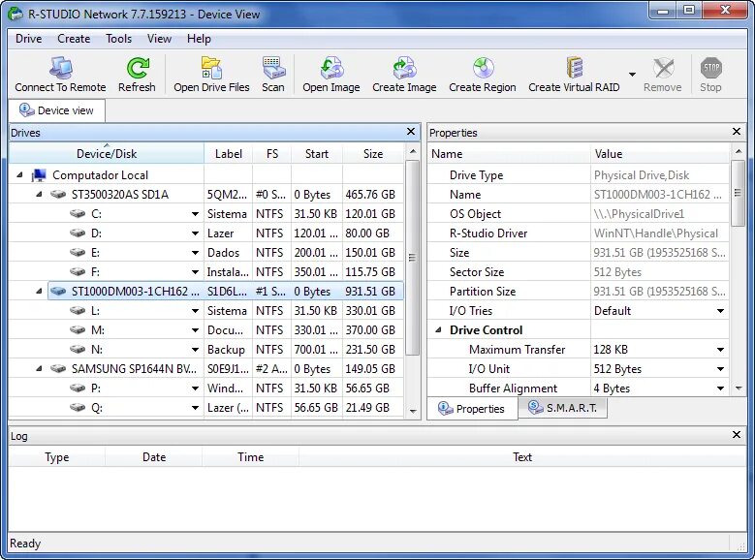Click the ST1000DM003-1CH162 drive icon
Viewport: 755px width, 560px height.
[x=58, y=292]
